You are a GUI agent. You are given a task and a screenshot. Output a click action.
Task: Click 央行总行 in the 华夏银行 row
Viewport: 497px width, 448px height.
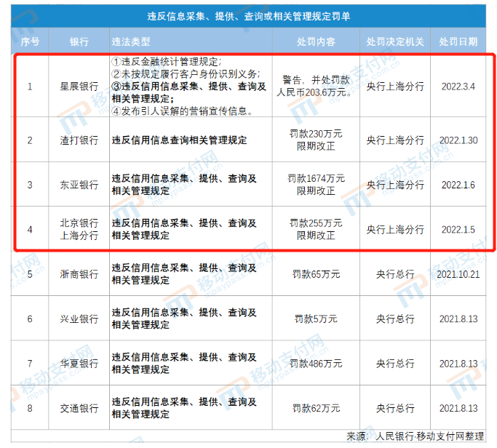(x=395, y=364)
